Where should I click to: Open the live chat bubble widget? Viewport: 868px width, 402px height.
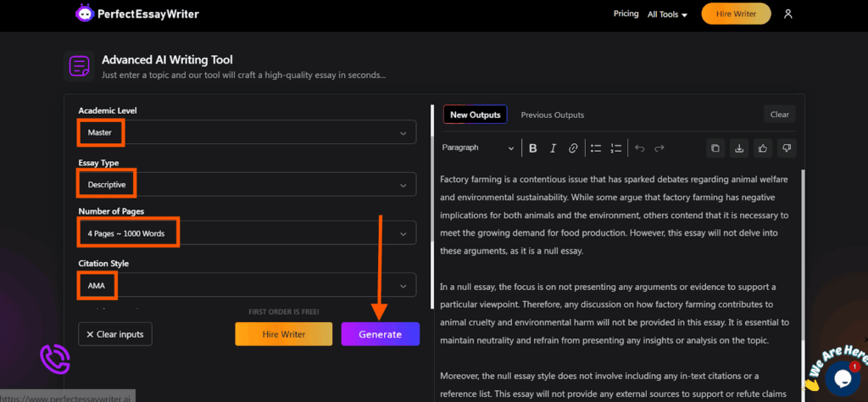point(842,377)
